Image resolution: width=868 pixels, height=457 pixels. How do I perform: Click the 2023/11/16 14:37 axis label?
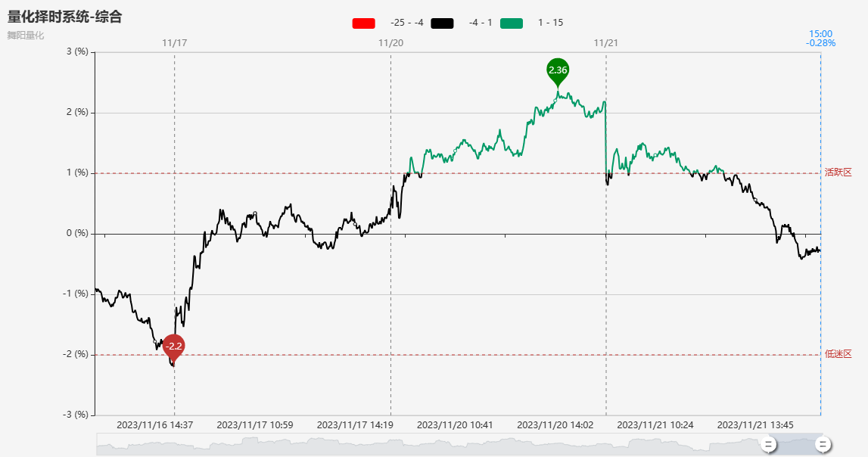(155, 425)
